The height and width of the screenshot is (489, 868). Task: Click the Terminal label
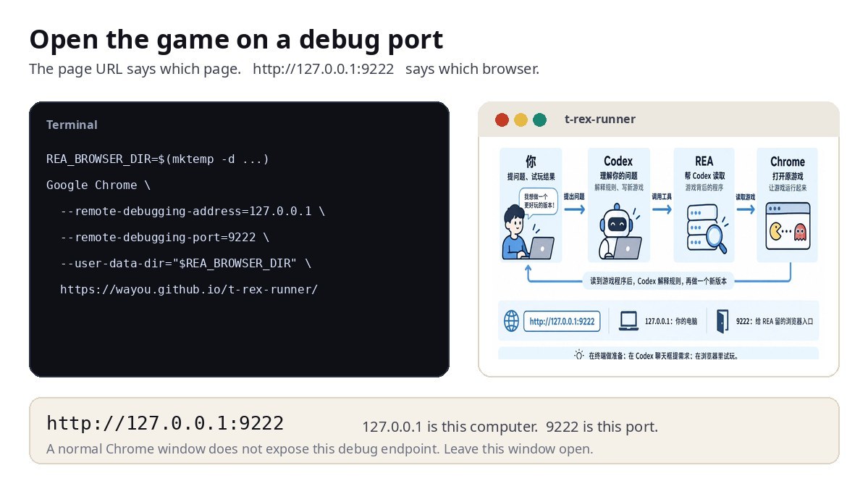click(x=72, y=125)
